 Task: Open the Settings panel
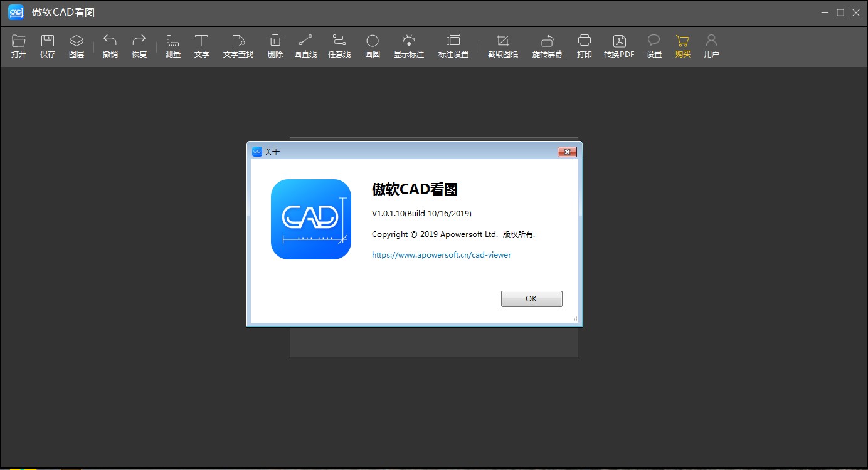pyautogui.click(x=654, y=46)
